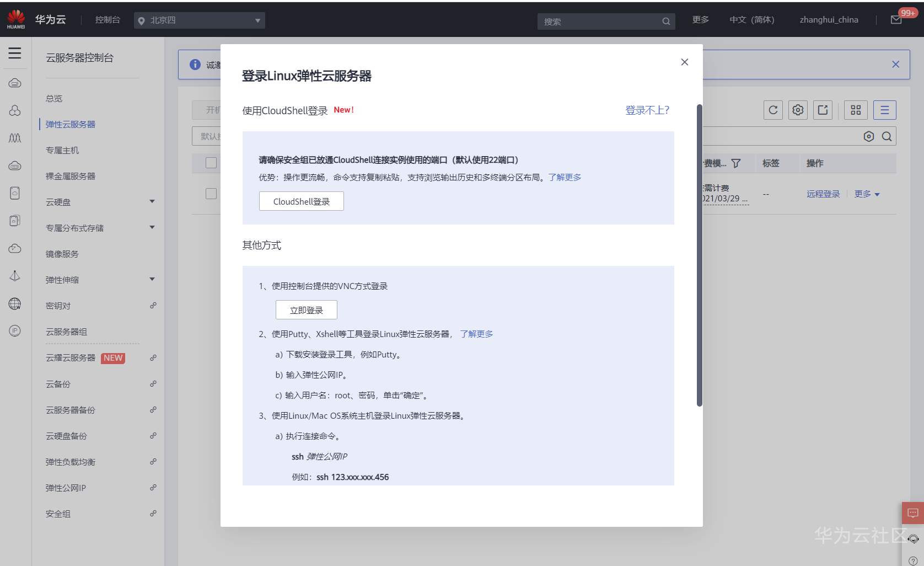Open external link icon beside 安全组
The image size is (924, 566).
coord(153,514)
